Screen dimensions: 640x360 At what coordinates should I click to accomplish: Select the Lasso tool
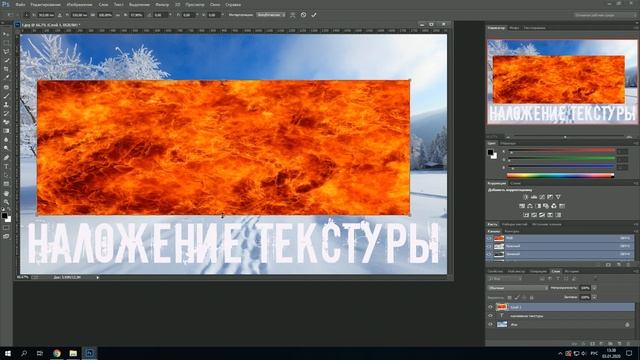coord(6,51)
